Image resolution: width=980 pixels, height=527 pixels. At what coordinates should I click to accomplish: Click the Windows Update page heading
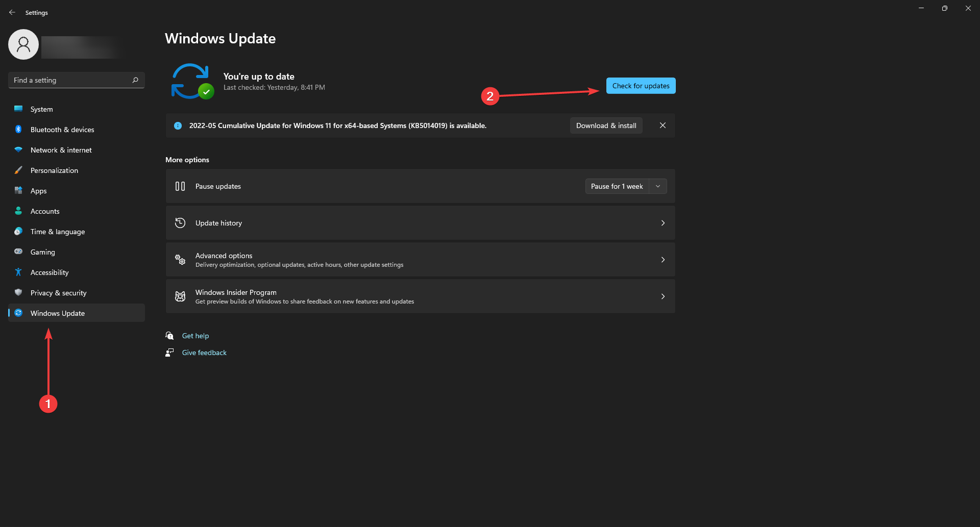220,39
